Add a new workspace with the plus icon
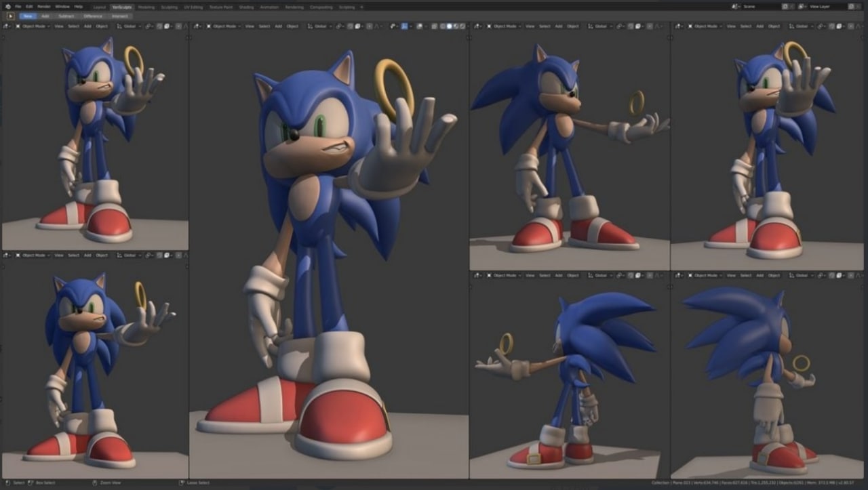 click(361, 7)
